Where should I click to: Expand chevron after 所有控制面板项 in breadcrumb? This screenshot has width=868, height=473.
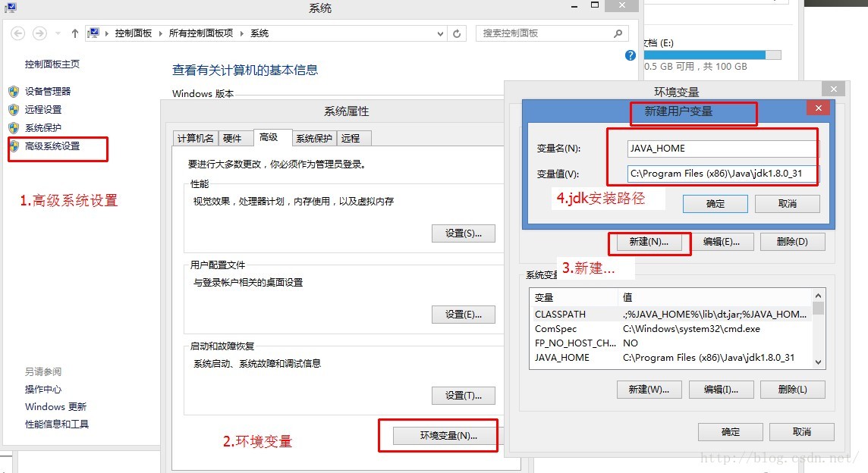[242, 34]
